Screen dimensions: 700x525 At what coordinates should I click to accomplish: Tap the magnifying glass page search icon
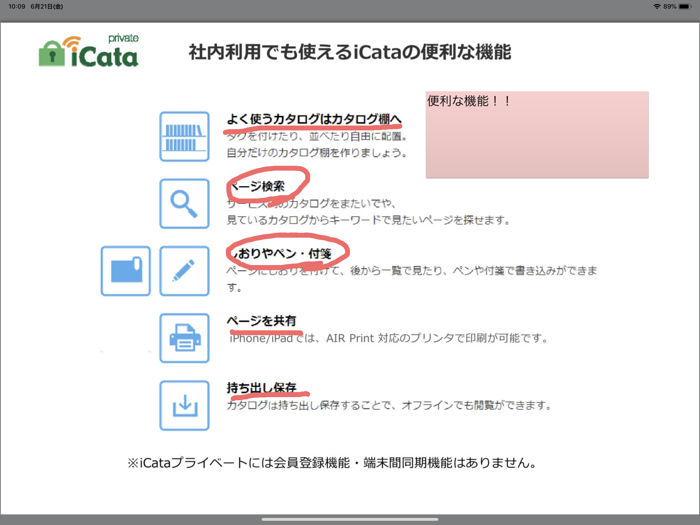184,204
